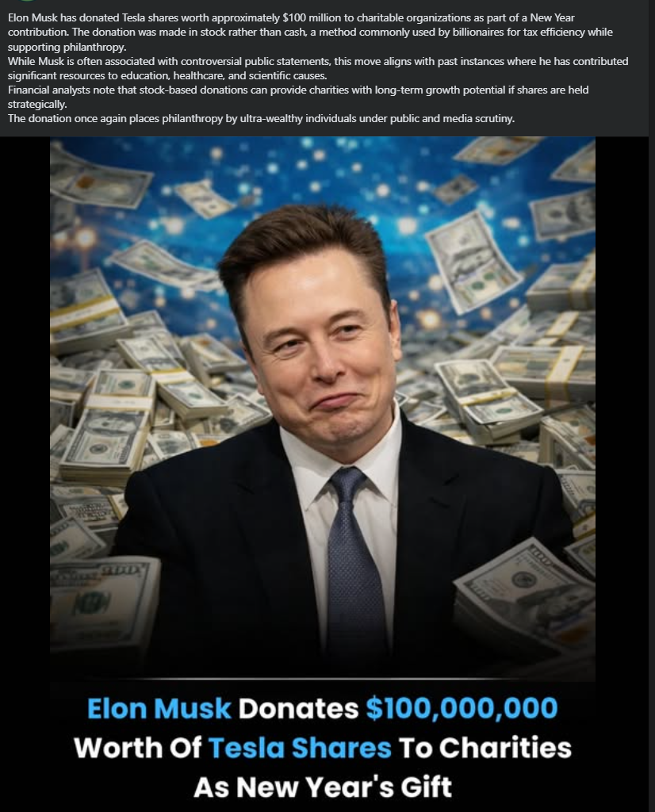The image size is (655, 812).
Task: Click 'As New Year's Gift' headline line
Action: pyautogui.click(x=323, y=787)
